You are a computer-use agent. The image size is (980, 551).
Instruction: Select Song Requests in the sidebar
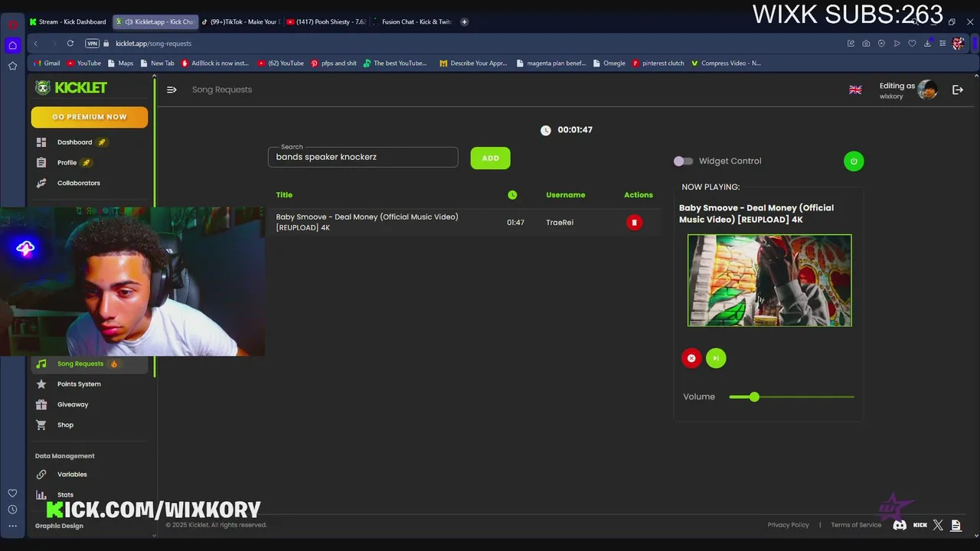90,364
